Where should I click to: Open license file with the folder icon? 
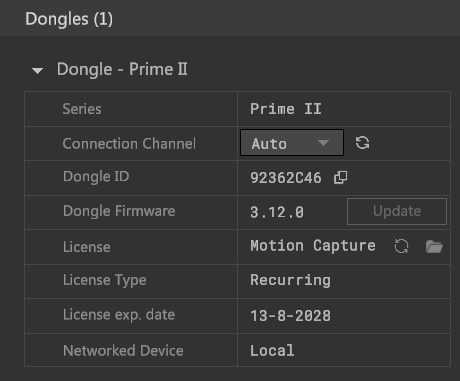[x=434, y=247]
